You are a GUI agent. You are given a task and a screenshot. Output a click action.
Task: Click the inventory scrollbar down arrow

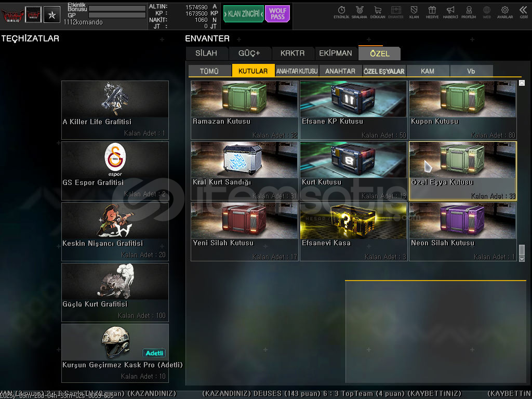tap(522, 259)
